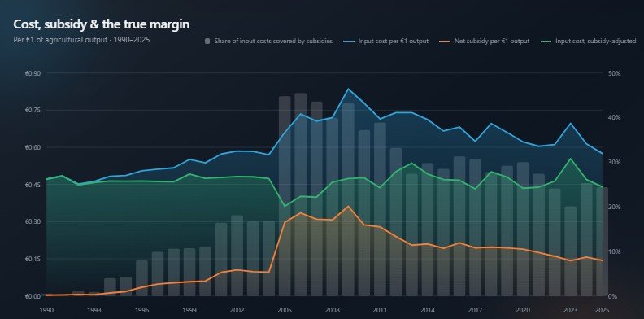The image size is (644, 319).
Task: Click the blue line peak at 2009
Action: [x=348, y=89]
